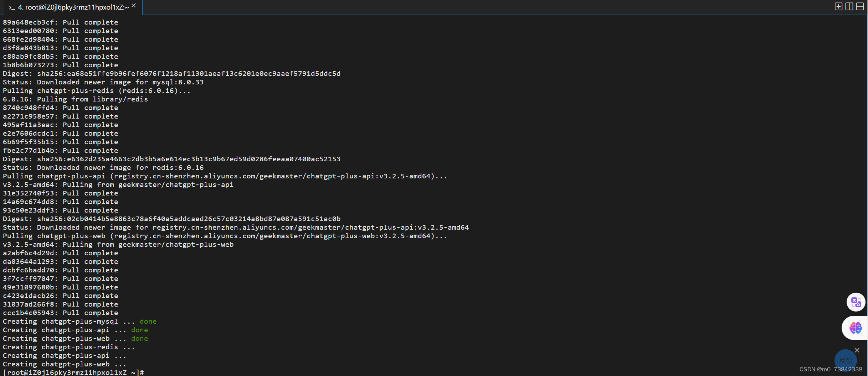Click the 'ccc1b4c05943: Pull complete' line
Image resolution: width=868 pixels, height=376 pixels.
click(x=60, y=313)
